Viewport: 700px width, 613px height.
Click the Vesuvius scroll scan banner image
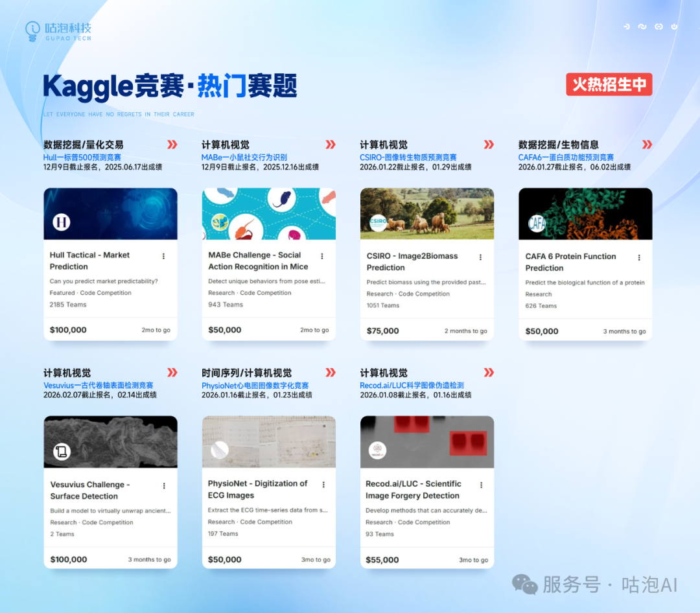pyautogui.click(x=110, y=442)
